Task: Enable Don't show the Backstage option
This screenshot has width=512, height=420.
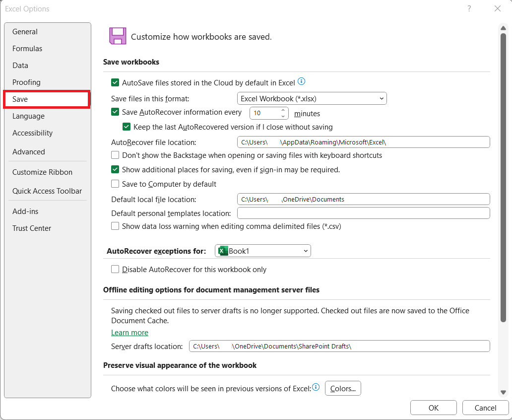Action: 115,155
